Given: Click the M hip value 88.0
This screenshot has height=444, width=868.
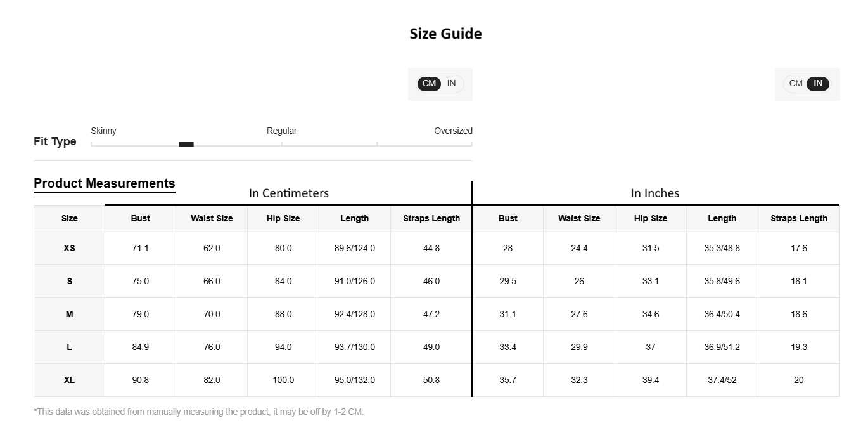Looking at the screenshot, I should tap(283, 314).
